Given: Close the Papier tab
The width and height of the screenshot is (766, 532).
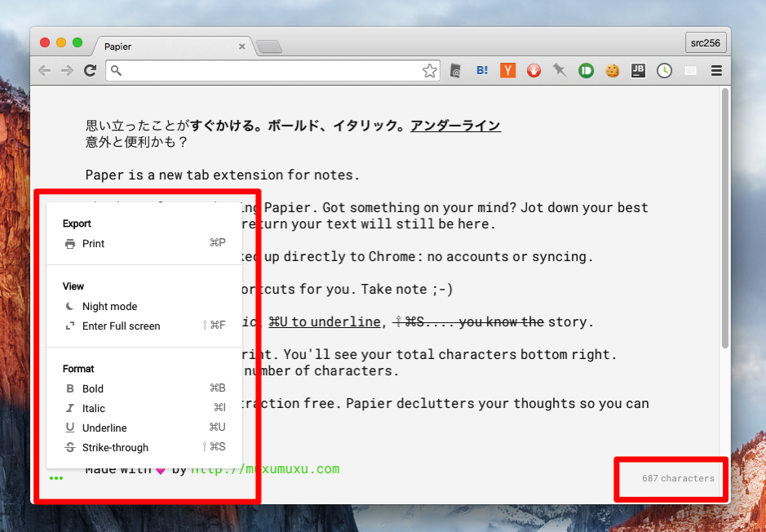Looking at the screenshot, I should pyautogui.click(x=241, y=47).
